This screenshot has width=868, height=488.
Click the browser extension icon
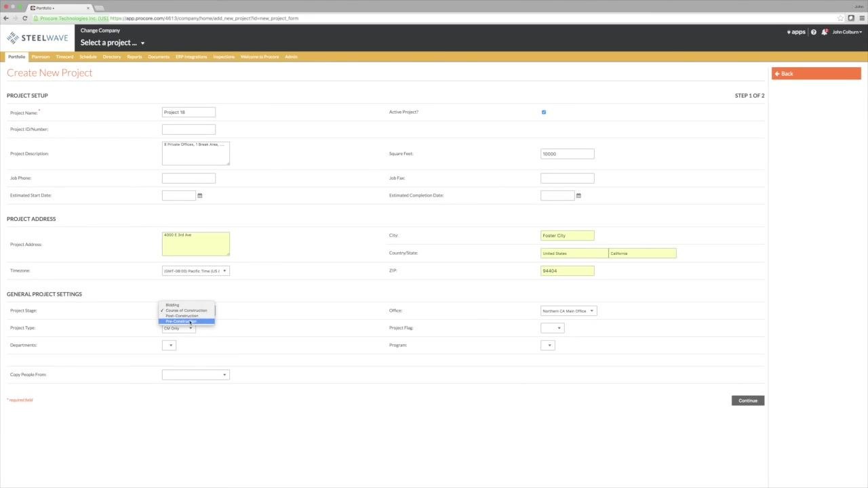tap(851, 18)
